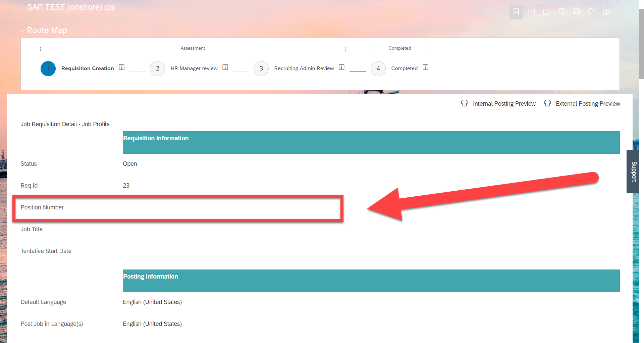Open info icon beside Completed step
The height and width of the screenshot is (343, 644).
click(x=426, y=67)
